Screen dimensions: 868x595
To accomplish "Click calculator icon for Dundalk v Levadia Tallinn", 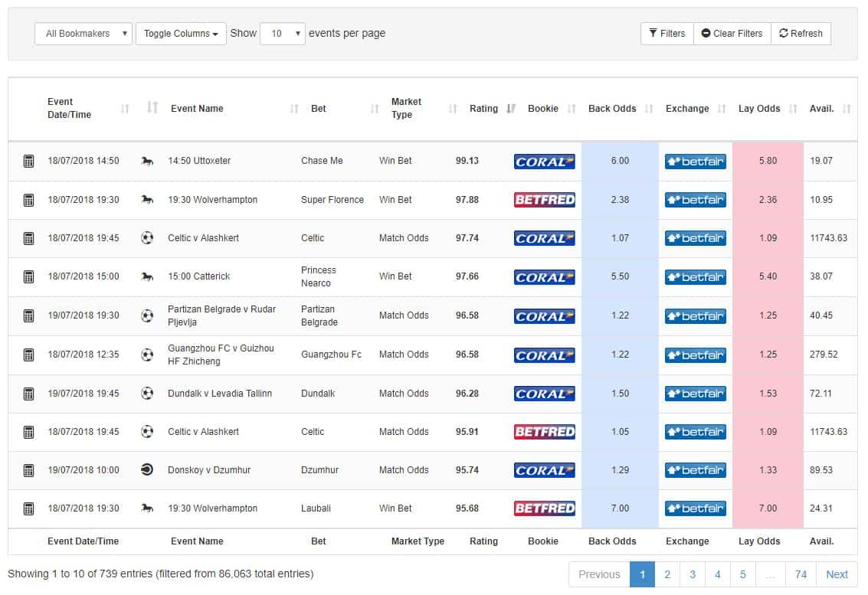I will click(x=28, y=394).
